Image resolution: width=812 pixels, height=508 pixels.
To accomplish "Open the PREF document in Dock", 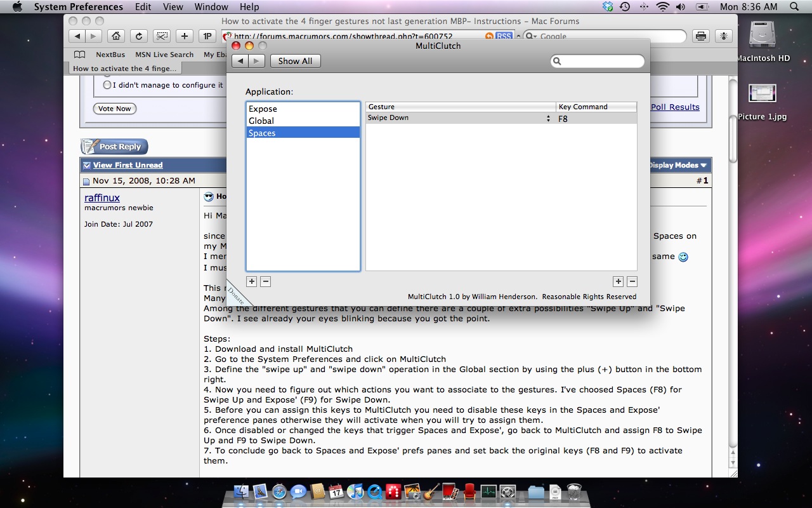I will point(555,491).
